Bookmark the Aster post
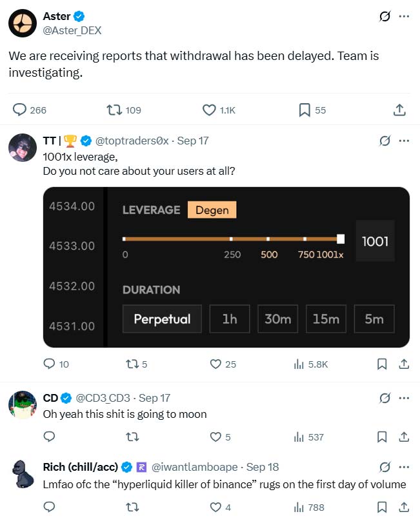420x523 pixels. coord(305,110)
